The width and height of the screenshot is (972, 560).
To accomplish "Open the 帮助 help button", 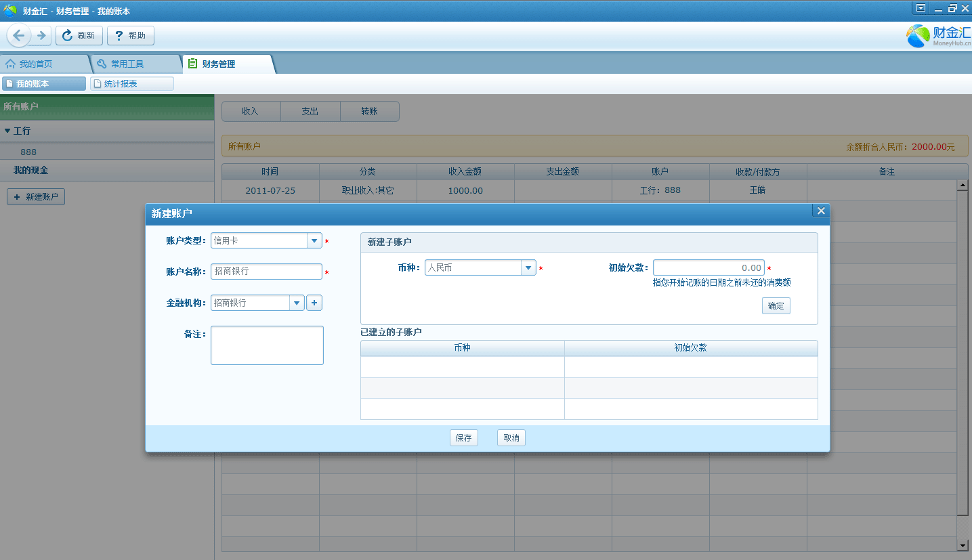I will [x=131, y=36].
